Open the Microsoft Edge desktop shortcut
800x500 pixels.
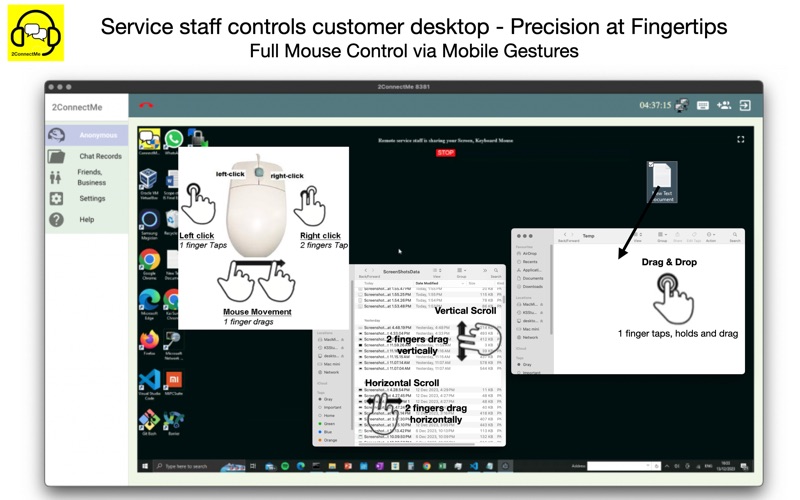(149, 304)
